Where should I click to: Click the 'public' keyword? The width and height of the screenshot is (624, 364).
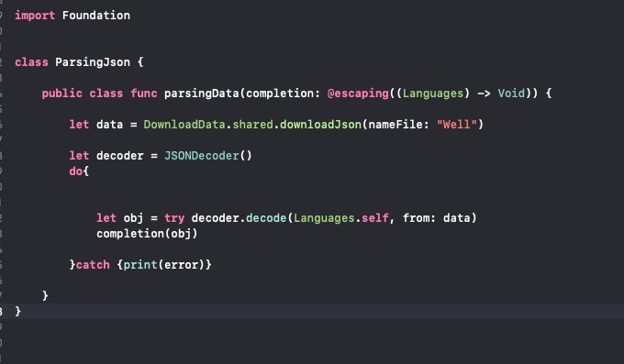coord(62,94)
